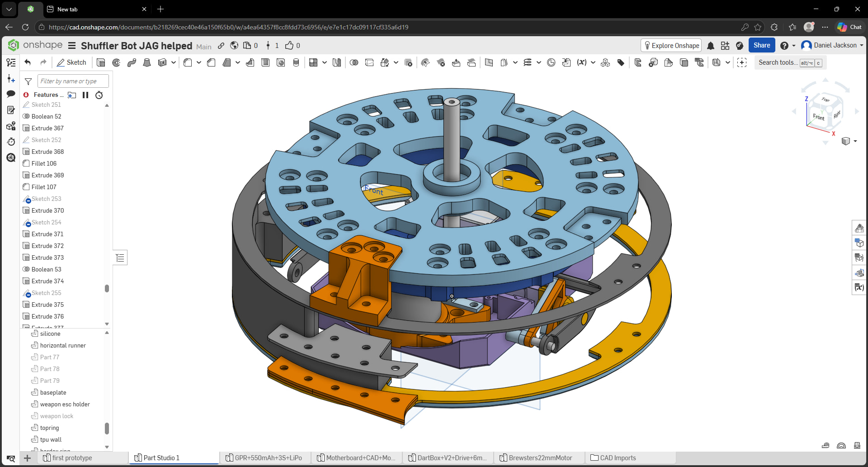This screenshot has width=868, height=467.
Task: Click the Share button
Action: [x=762, y=45]
